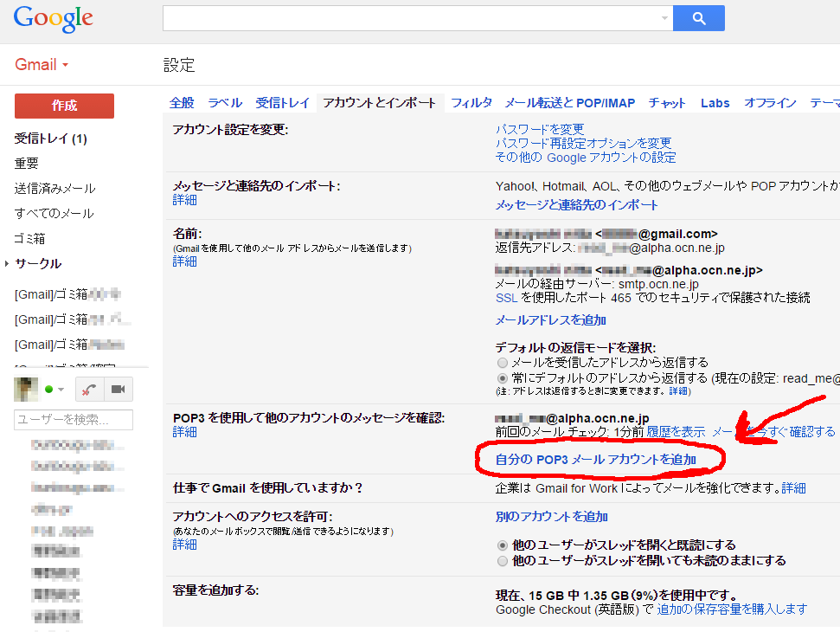
Task: Open 送信済みメール folder
Action: coord(55,188)
